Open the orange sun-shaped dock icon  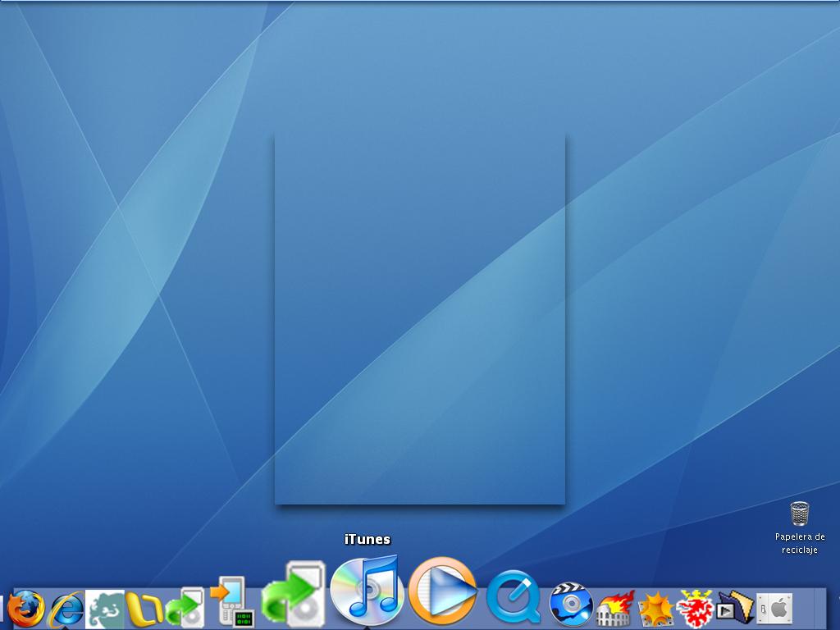(x=655, y=609)
